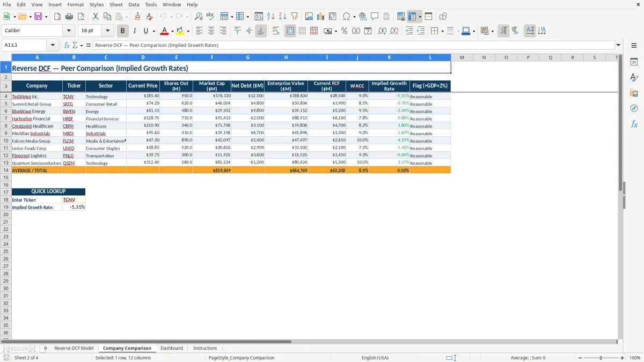Click the Copy icon
644x362 pixels.
(107, 17)
